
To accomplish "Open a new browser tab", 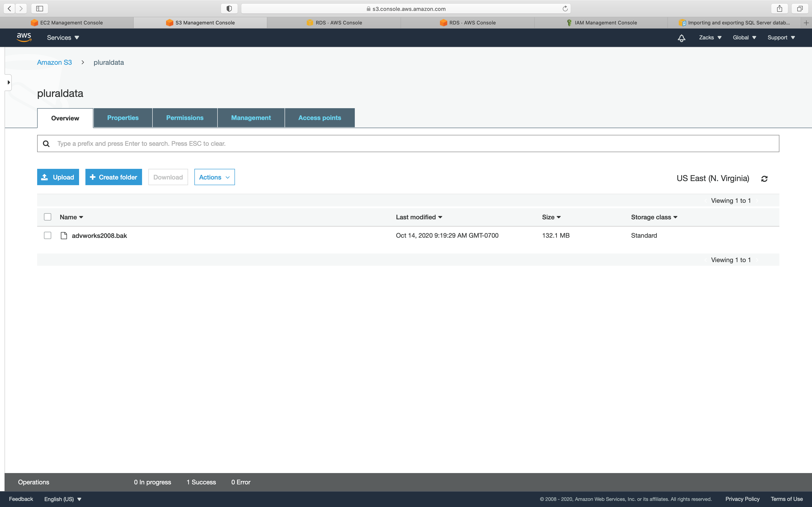I will [806, 23].
